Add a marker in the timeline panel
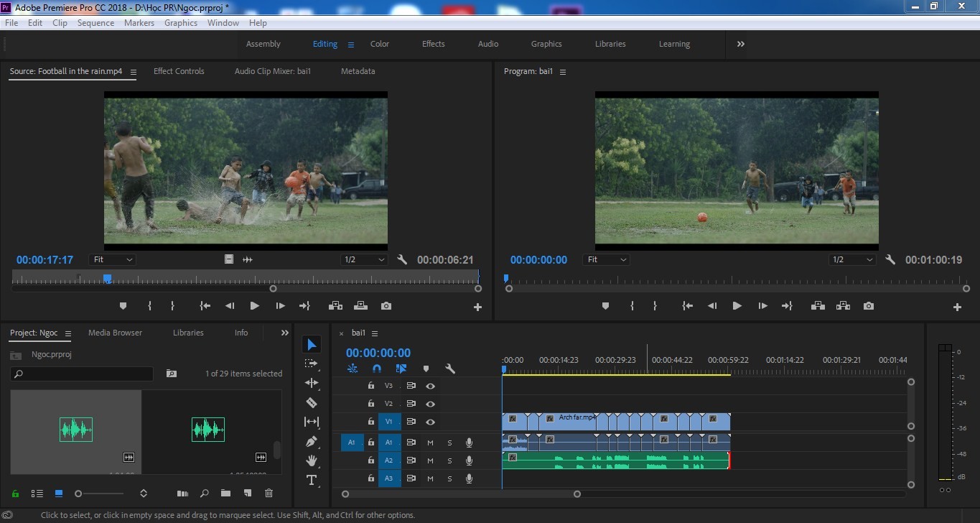Viewport: 980px width, 523px height. (x=426, y=369)
